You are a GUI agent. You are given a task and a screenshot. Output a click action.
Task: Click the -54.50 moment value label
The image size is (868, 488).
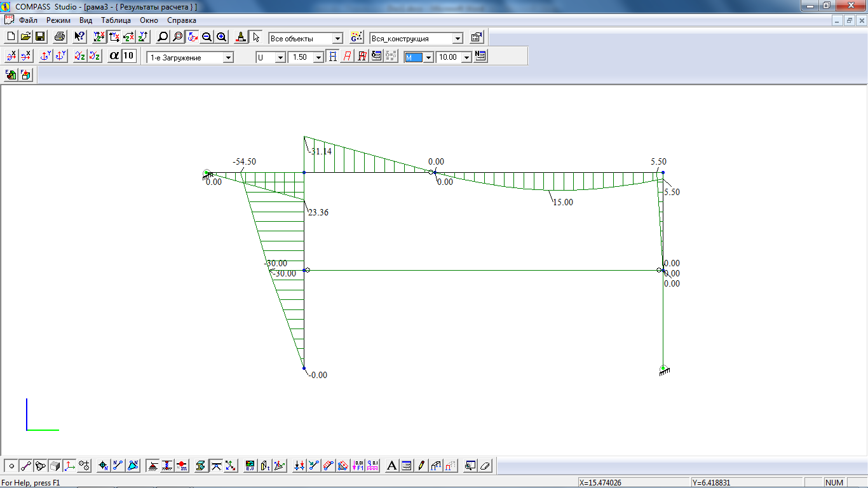point(245,162)
